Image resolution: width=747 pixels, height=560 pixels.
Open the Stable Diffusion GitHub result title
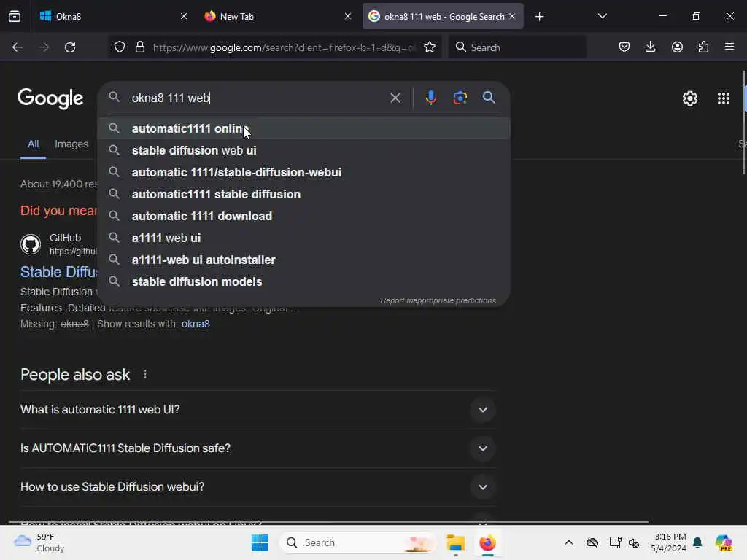[58, 272]
